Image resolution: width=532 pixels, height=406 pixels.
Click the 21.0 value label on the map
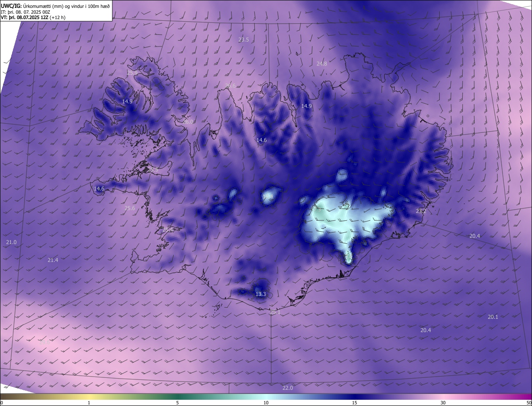pos(11,242)
